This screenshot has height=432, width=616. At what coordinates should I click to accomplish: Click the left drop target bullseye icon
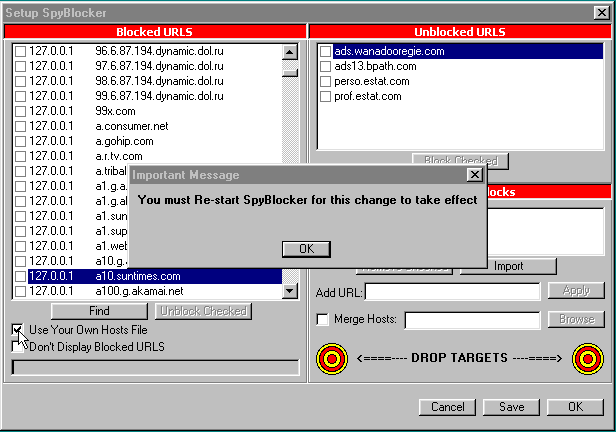coord(332,359)
